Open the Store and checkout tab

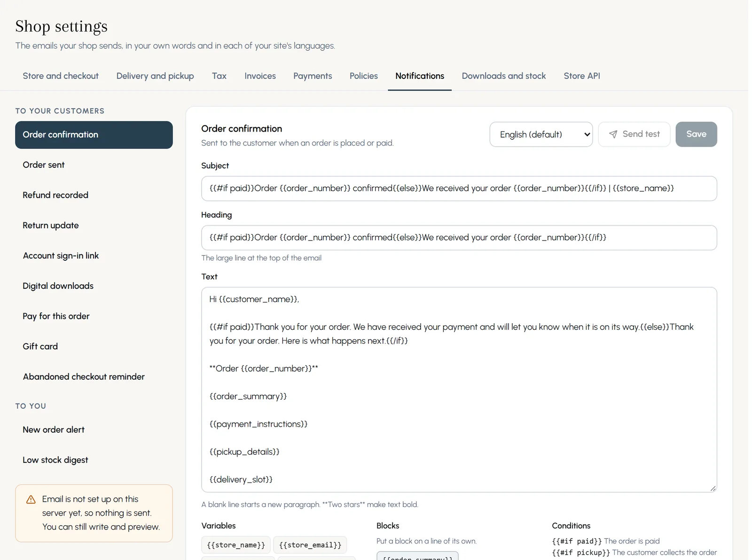[x=61, y=76]
